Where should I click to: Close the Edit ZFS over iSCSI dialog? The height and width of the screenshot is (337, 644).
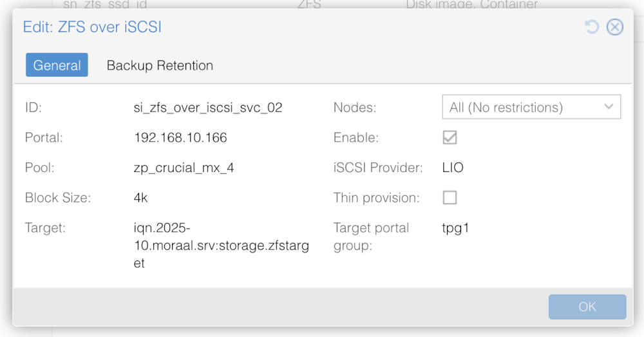615,27
